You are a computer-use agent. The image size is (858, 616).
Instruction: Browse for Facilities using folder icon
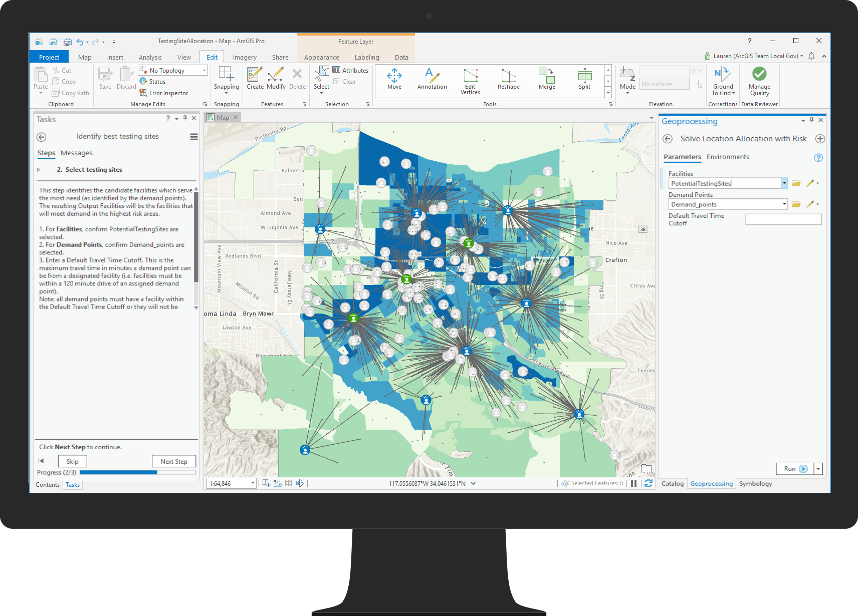[796, 183]
